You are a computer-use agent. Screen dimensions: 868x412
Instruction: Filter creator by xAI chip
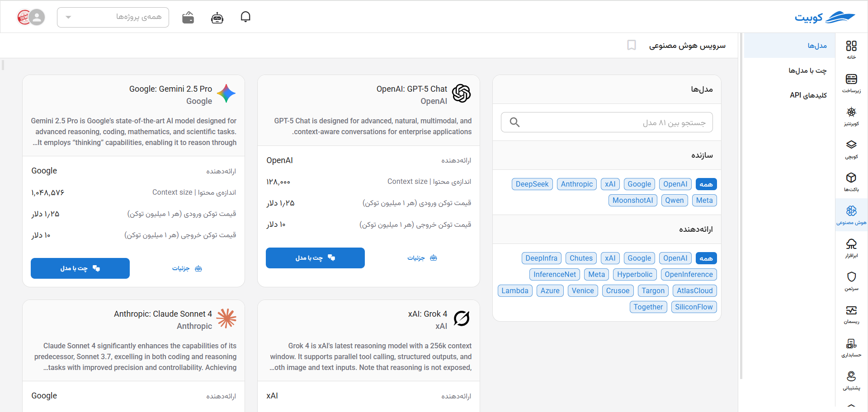tap(610, 184)
